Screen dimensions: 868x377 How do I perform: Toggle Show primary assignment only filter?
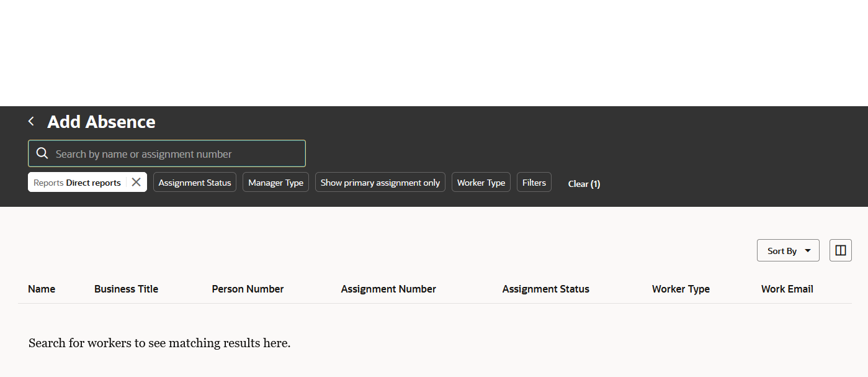pos(380,182)
